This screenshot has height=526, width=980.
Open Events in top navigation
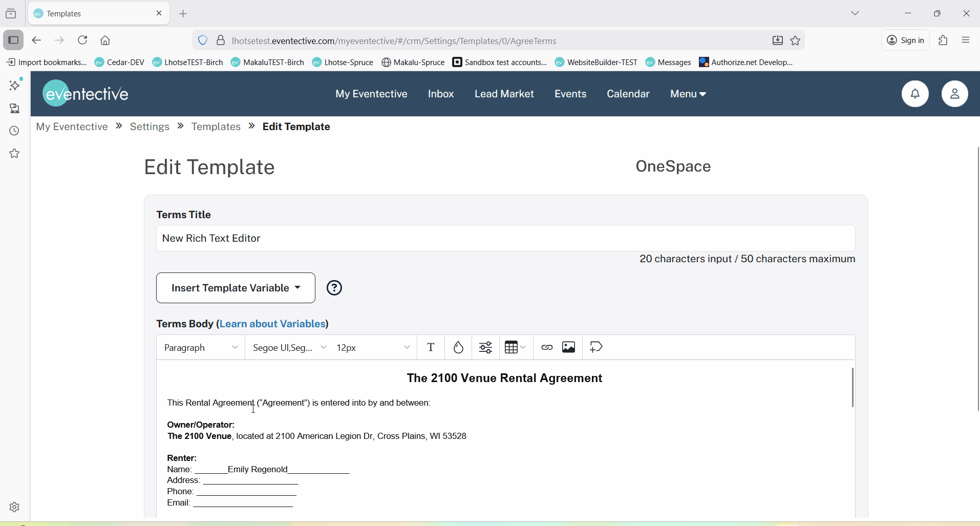[570, 94]
